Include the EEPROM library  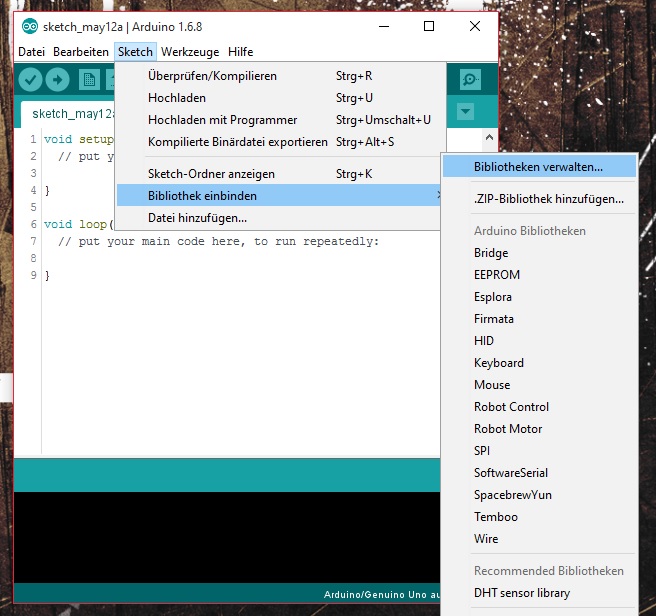tap(539, 275)
